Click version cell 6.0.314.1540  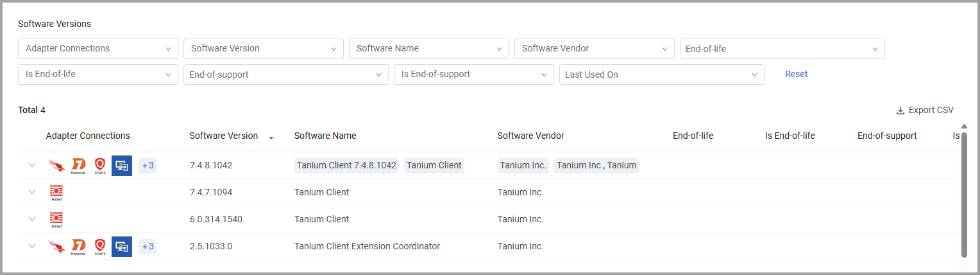pos(216,219)
